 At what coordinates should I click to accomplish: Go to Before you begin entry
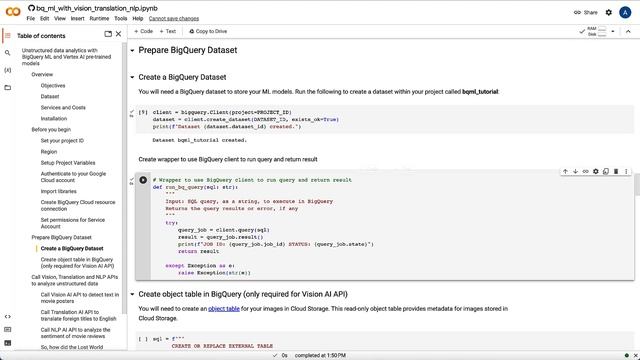(51, 129)
